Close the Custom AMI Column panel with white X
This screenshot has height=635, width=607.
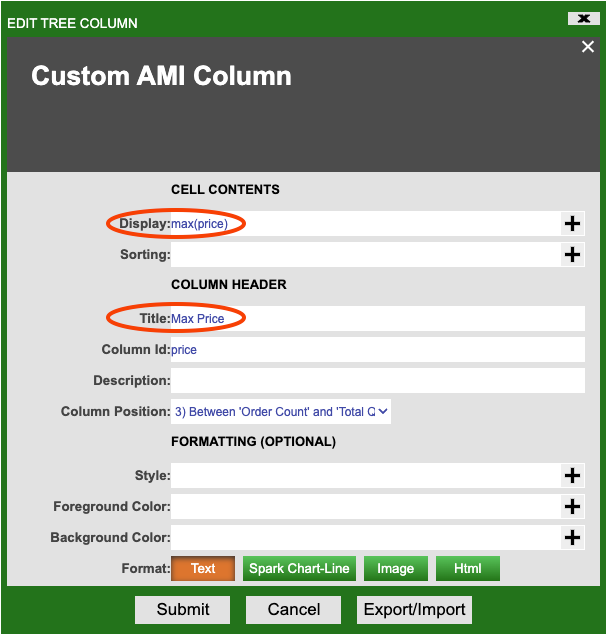point(588,47)
